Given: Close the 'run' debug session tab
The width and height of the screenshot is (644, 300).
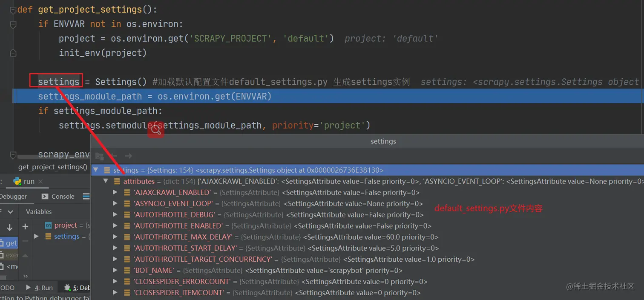Looking at the screenshot, I should pos(41,182).
